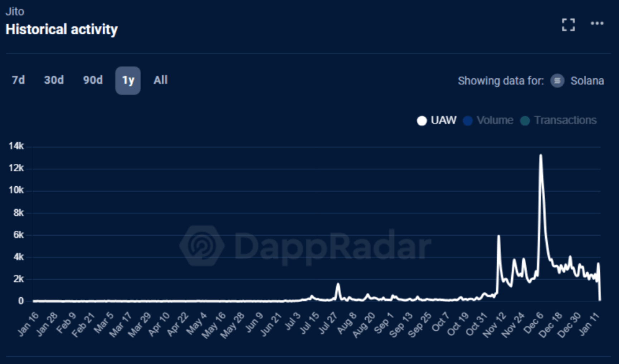Viewport: 619px width, 364px height.
Task: Click the Dec 30 x-axis label
Action: 569,325
